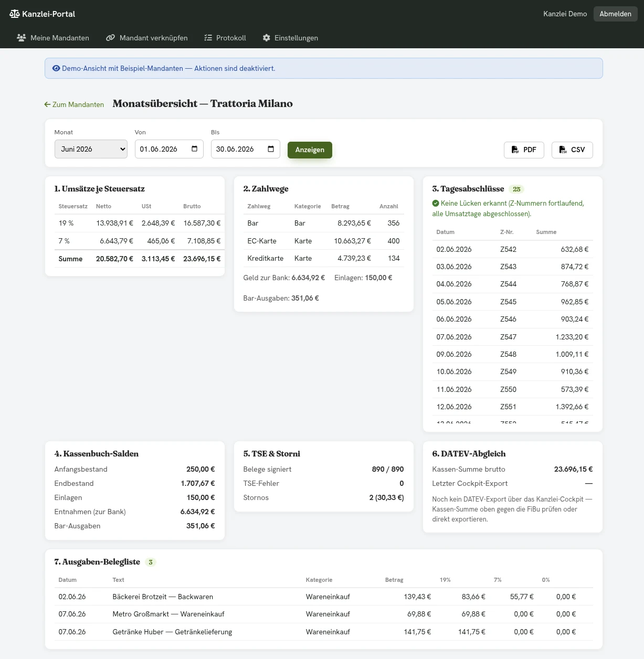644x659 pixels.
Task: Click the eye icon in demo banner
Action: pyautogui.click(x=56, y=68)
